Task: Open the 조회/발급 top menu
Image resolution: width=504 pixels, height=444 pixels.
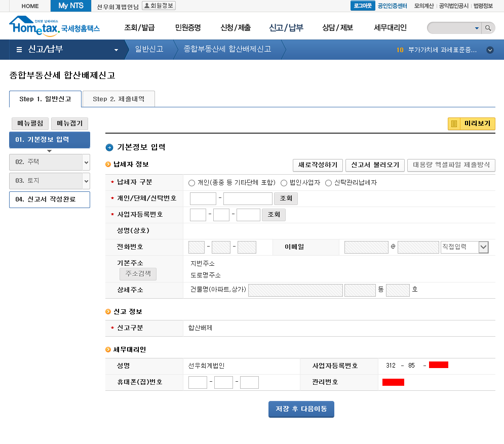Action: (x=139, y=28)
